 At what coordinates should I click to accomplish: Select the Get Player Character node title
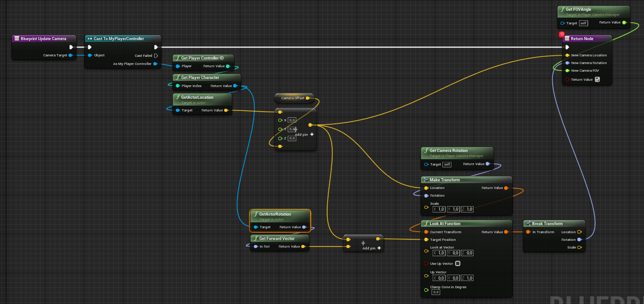click(200, 78)
